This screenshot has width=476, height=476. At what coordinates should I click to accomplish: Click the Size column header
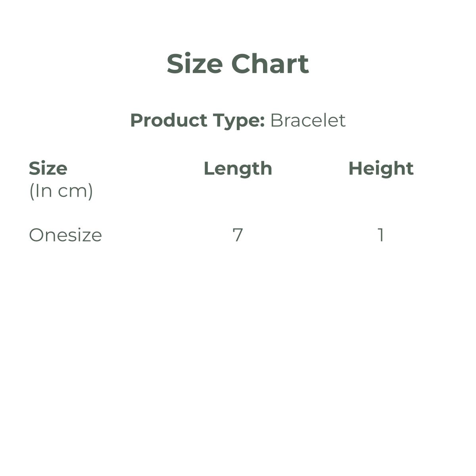pyautogui.click(x=48, y=169)
